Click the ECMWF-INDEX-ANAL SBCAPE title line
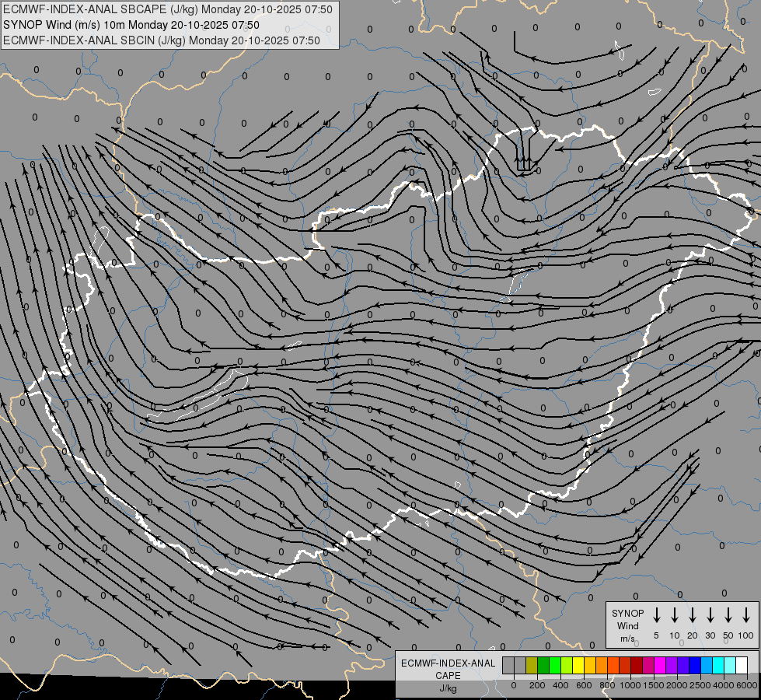This screenshot has width=761, height=700. pyautogui.click(x=168, y=9)
